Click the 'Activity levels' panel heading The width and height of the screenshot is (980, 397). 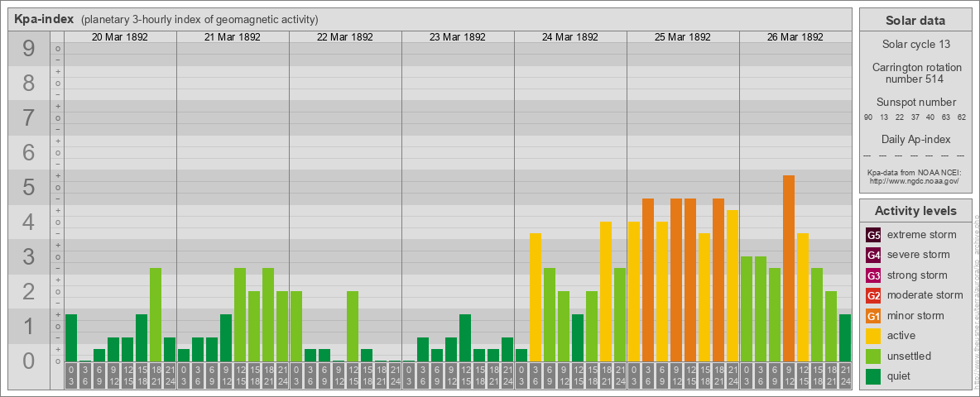[915, 211]
